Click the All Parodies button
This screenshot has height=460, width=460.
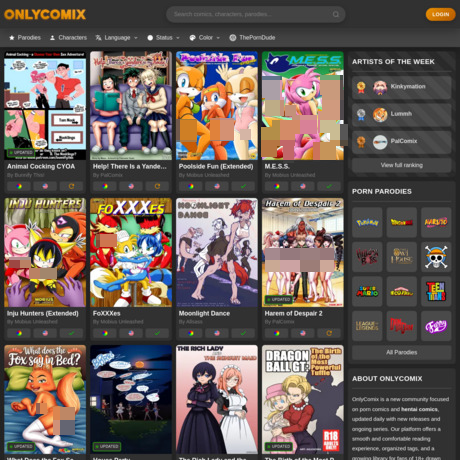(x=402, y=352)
